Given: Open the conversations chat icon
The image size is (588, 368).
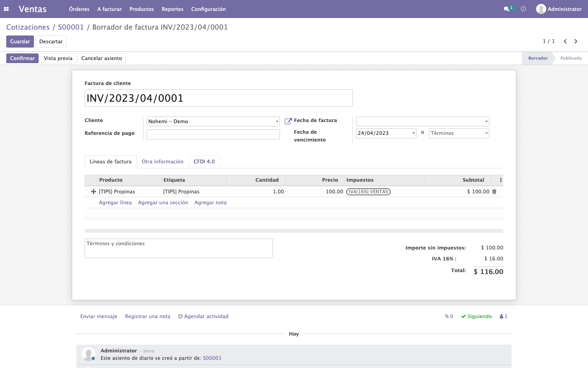Looking at the screenshot, I should (507, 9).
